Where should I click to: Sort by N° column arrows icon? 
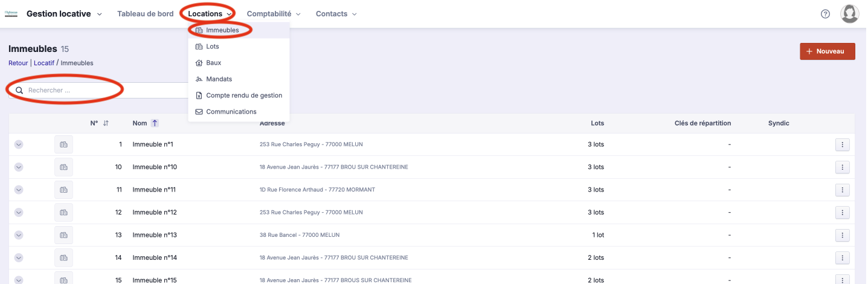pyautogui.click(x=106, y=123)
